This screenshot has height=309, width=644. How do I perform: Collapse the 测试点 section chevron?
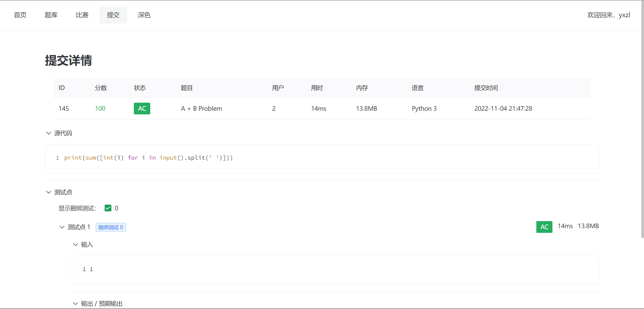pyautogui.click(x=49, y=192)
